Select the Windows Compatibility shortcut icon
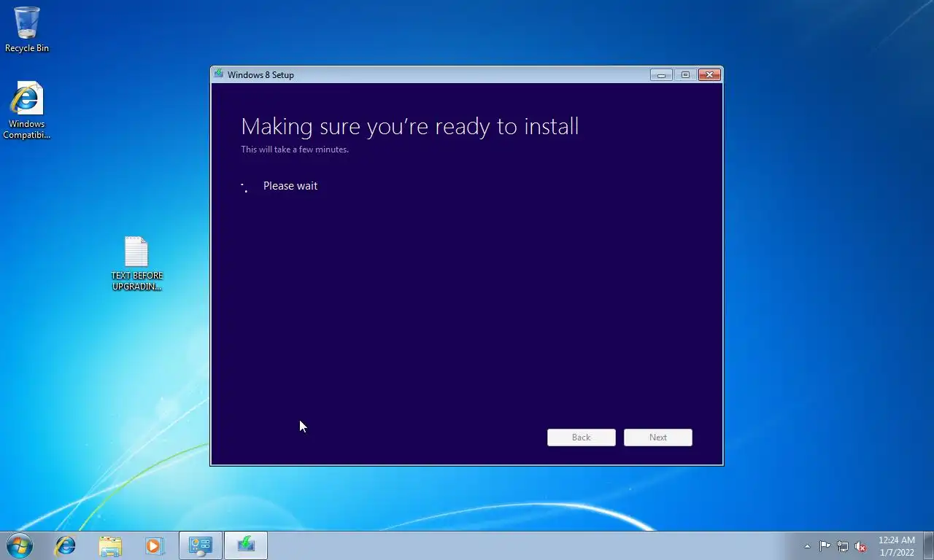Screen dimensions: 934x560 (x=27, y=110)
